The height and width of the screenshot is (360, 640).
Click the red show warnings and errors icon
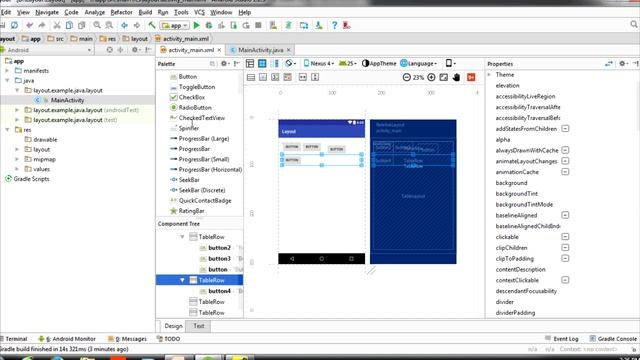(x=471, y=77)
